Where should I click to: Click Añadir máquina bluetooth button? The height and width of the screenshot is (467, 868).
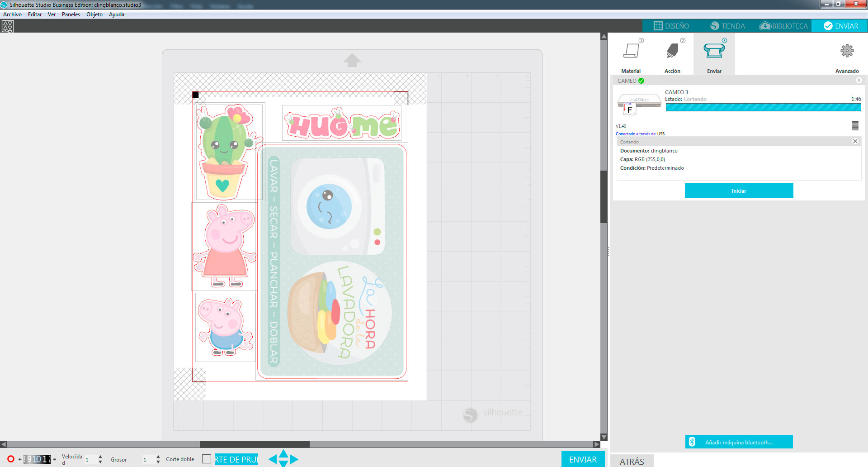[739, 442]
